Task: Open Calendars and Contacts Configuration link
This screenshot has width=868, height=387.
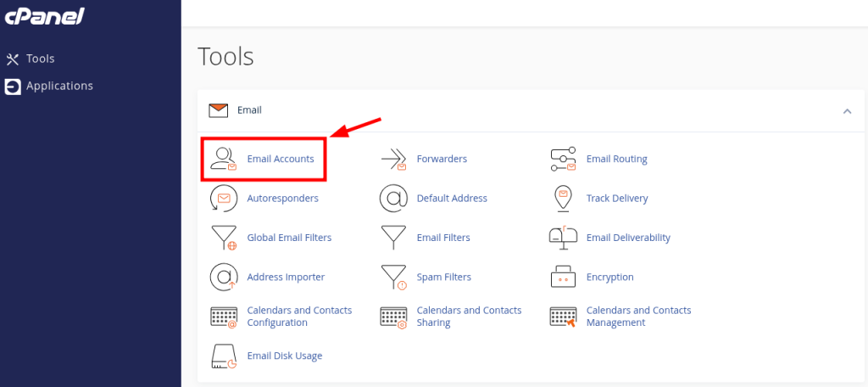Action: (x=299, y=317)
